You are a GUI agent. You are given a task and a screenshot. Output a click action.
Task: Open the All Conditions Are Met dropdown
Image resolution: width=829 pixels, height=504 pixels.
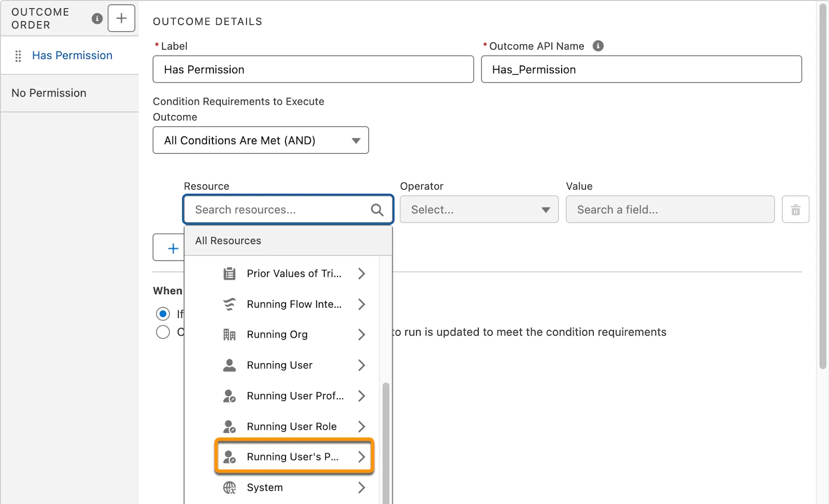coord(261,140)
